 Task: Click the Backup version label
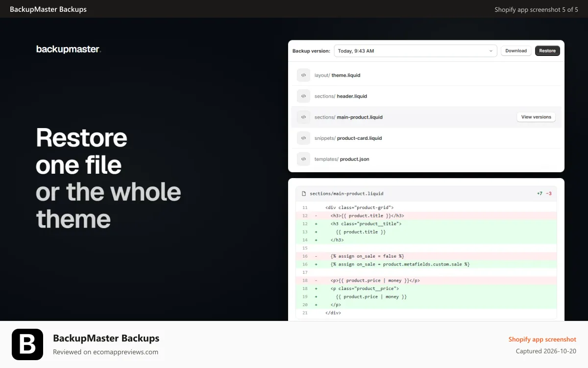click(311, 51)
